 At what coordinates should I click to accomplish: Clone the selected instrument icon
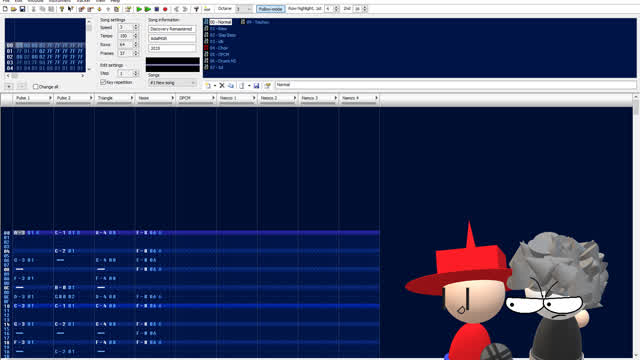[x=231, y=85]
